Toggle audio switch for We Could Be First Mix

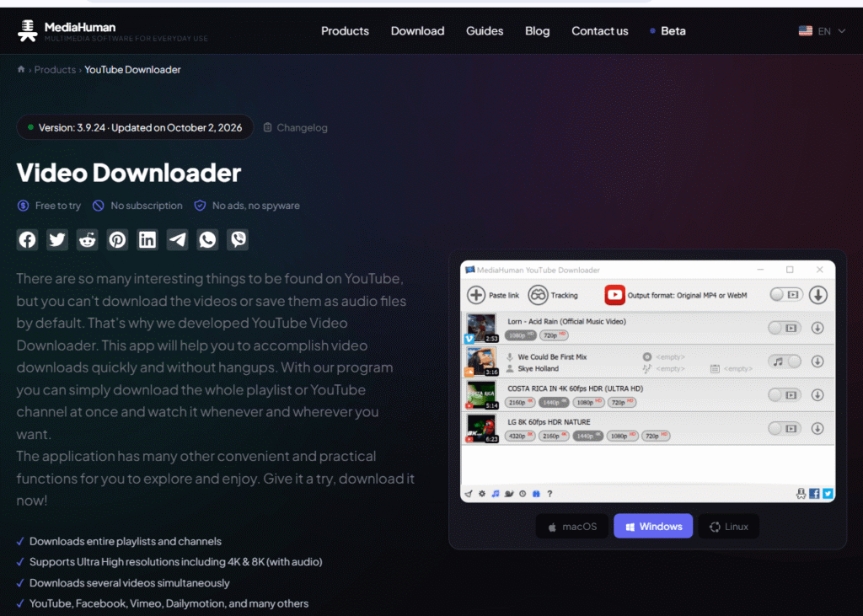tap(785, 362)
